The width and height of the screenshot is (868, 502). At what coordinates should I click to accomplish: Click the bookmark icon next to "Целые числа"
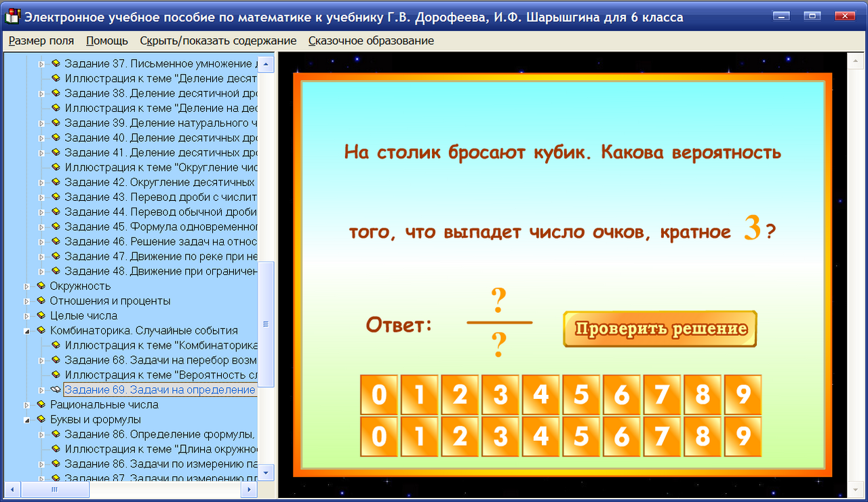pos(41,315)
